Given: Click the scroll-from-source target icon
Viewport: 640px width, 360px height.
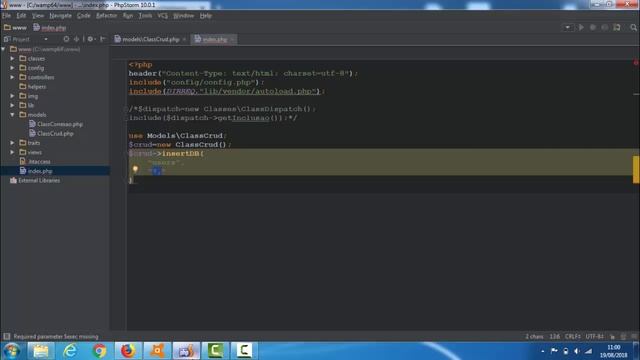Looking at the screenshot, I should point(66,39).
